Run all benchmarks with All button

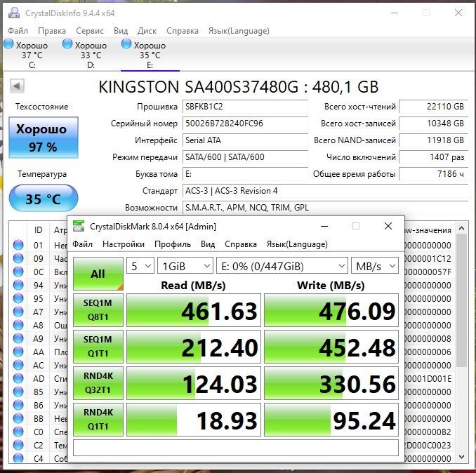pos(98,274)
